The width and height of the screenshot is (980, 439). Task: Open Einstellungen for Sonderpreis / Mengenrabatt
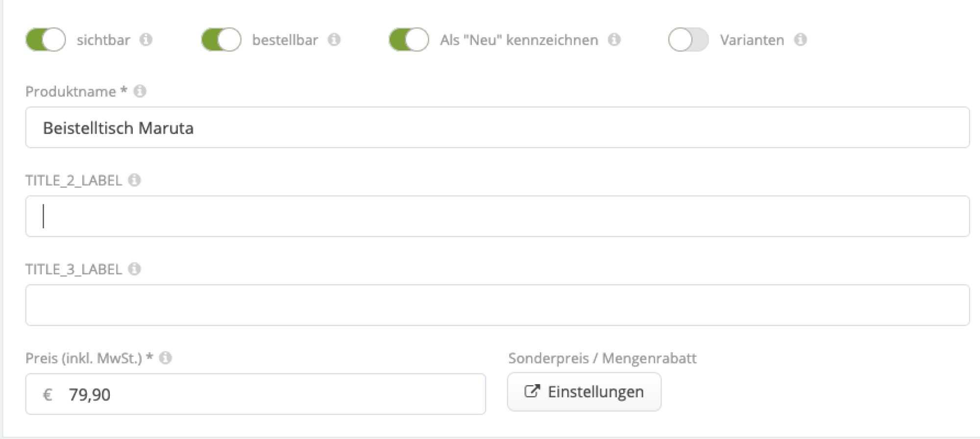tap(584, 391)
